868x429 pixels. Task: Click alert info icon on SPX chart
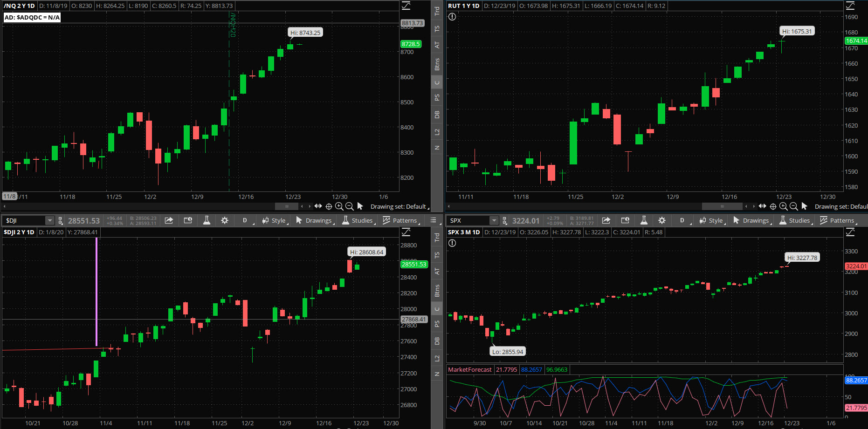tap(452, 243)
